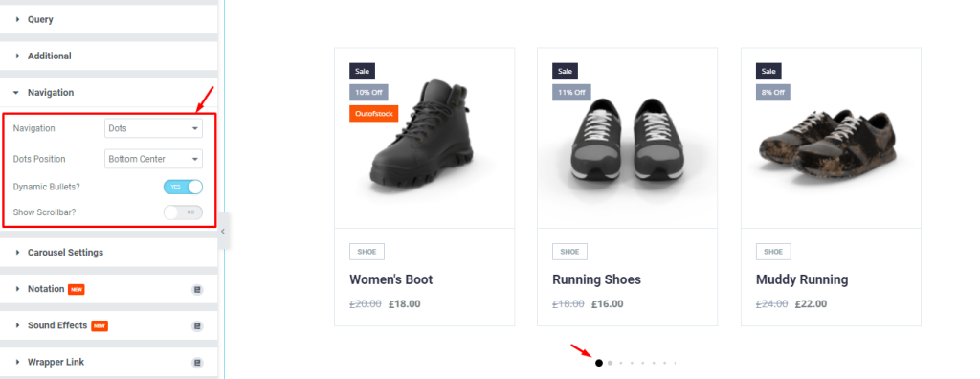Click the Women's Boot product image
This screenshot has width=980, height=379.
(x=424, y=138)
